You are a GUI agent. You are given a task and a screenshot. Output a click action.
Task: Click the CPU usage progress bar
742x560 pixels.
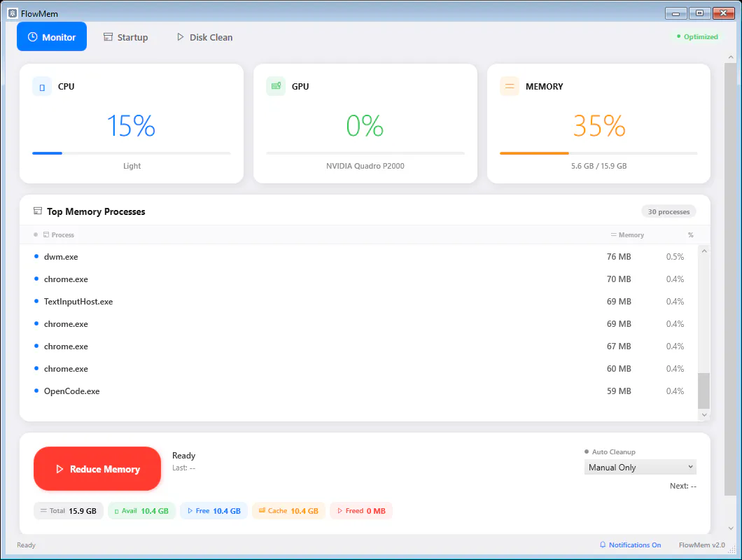tap(132, 153)
